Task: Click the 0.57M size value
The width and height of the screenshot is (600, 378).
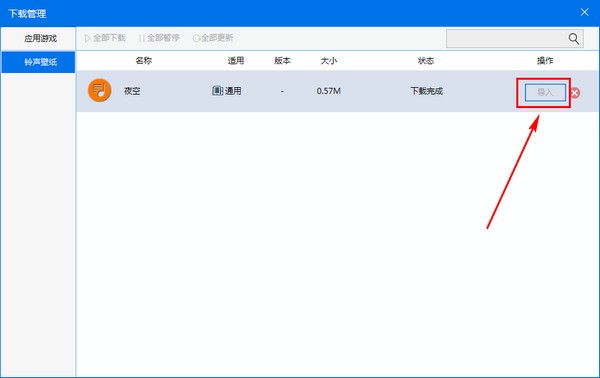Action: coord(328,91)
